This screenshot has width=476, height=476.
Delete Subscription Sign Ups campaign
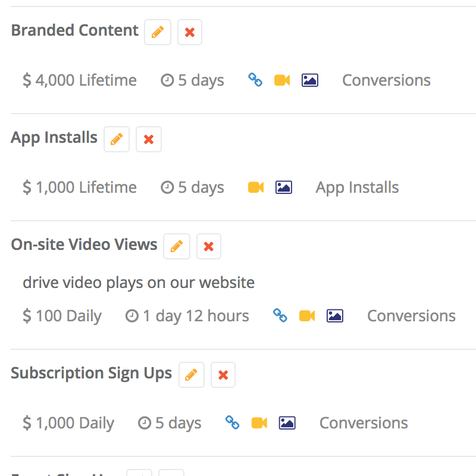[x=223, y=375]
